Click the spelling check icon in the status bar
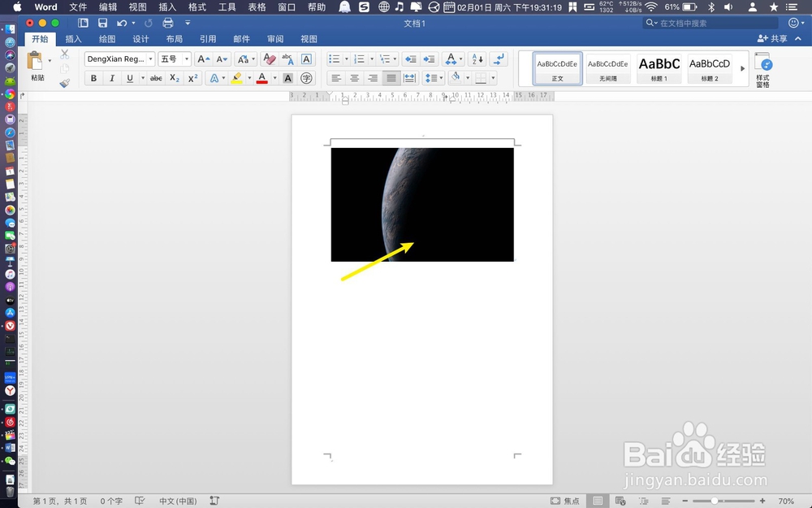The width and height of the screenshot is (812, 508). (x=140, y=501)
